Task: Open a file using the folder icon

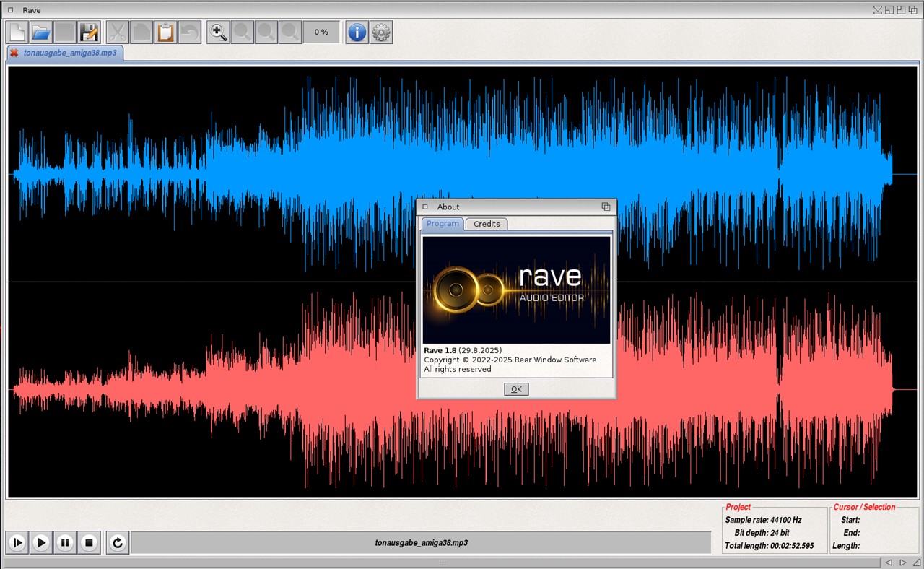Action: coord(41,32)
